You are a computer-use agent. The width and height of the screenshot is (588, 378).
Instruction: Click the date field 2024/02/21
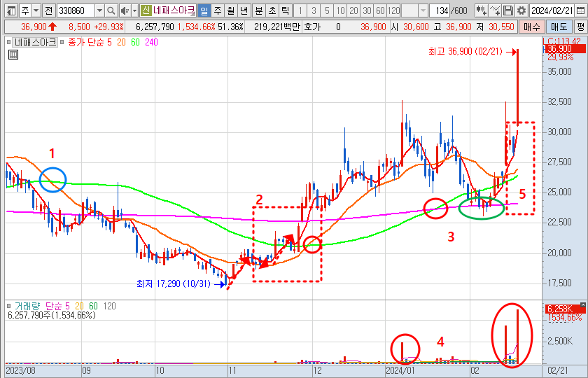pyautogui.click(x=552, y=10)
